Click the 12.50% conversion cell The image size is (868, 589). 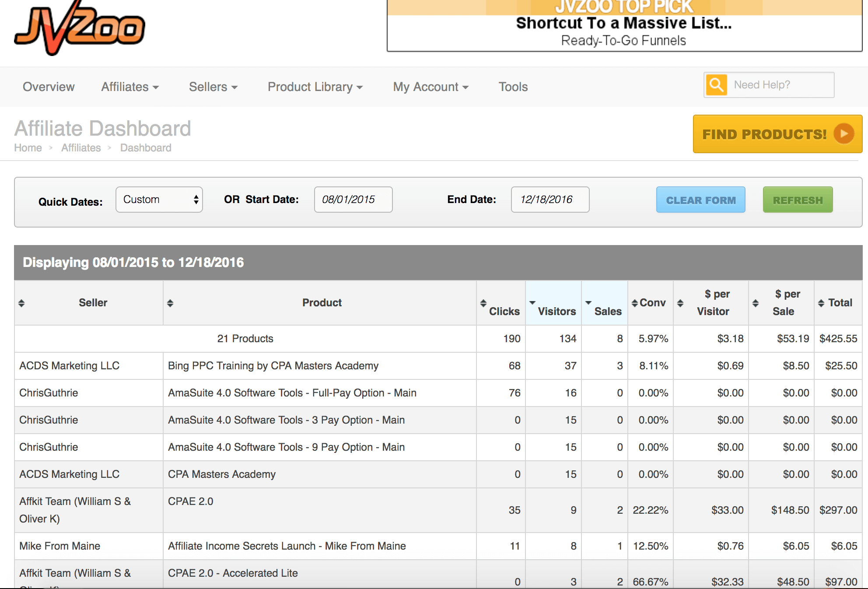(650, 546)
